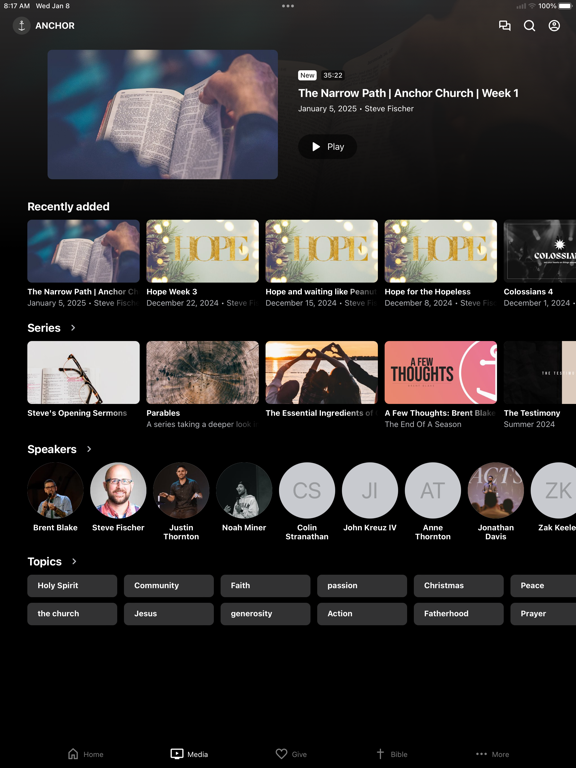
Task: Select speaker Noah Miner avatar
Action: (x=244, y=490)
